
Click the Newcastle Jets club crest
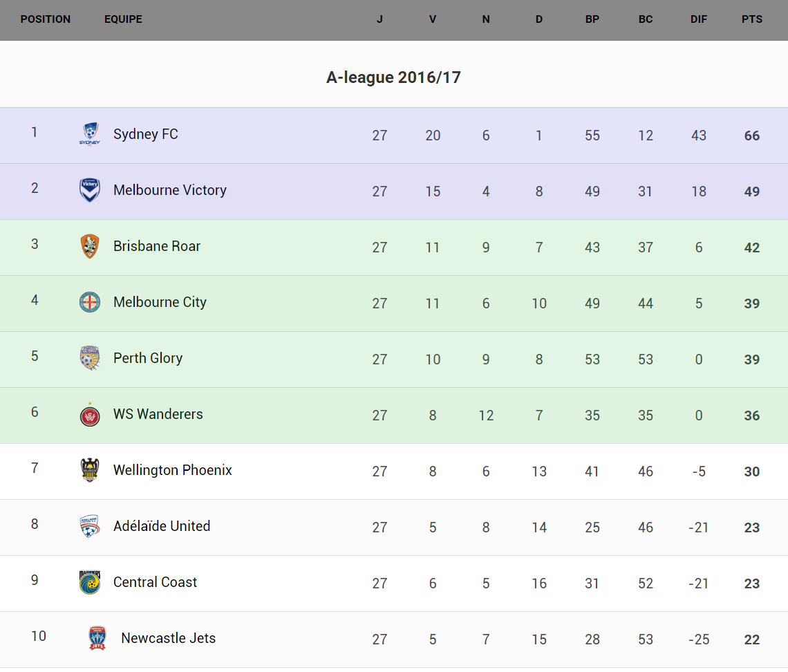[x=97, y=638]
